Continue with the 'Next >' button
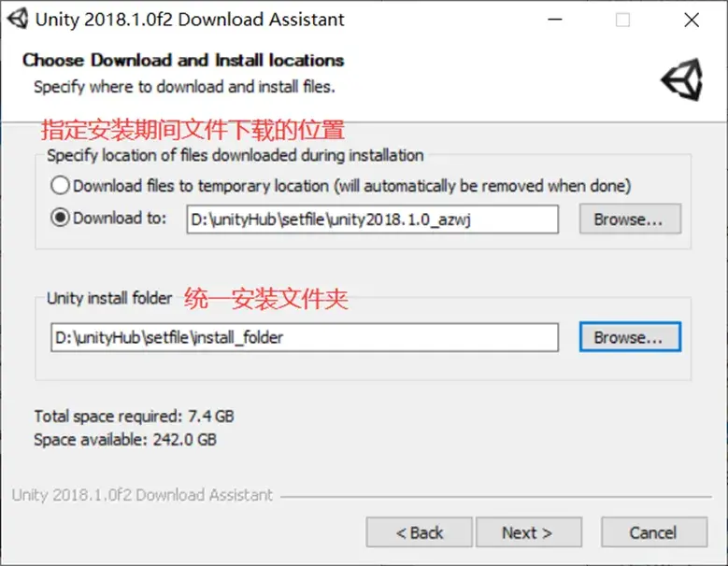This screenshot has width=728, height=566. click(x=529, y=532)
